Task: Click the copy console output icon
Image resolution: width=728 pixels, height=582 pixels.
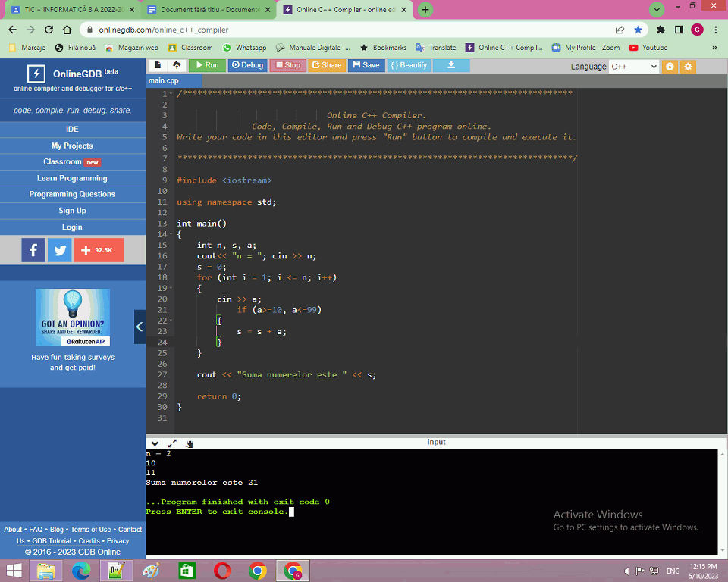Action: pyautogui.click(x=189, y=443)
